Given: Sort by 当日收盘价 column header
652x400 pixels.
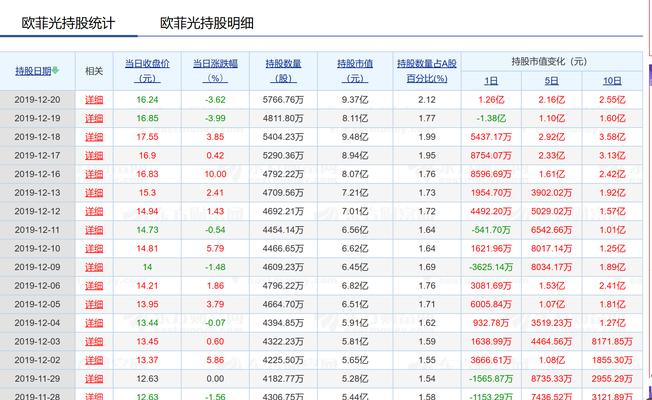Looking at the screenshot, I should pos(147,71).
